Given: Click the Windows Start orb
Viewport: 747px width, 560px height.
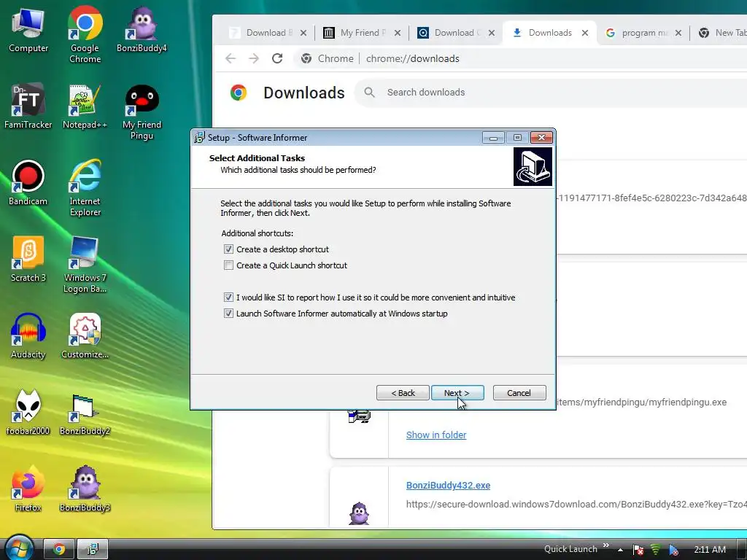Looking at the screenshot, I should coord(18,548).
